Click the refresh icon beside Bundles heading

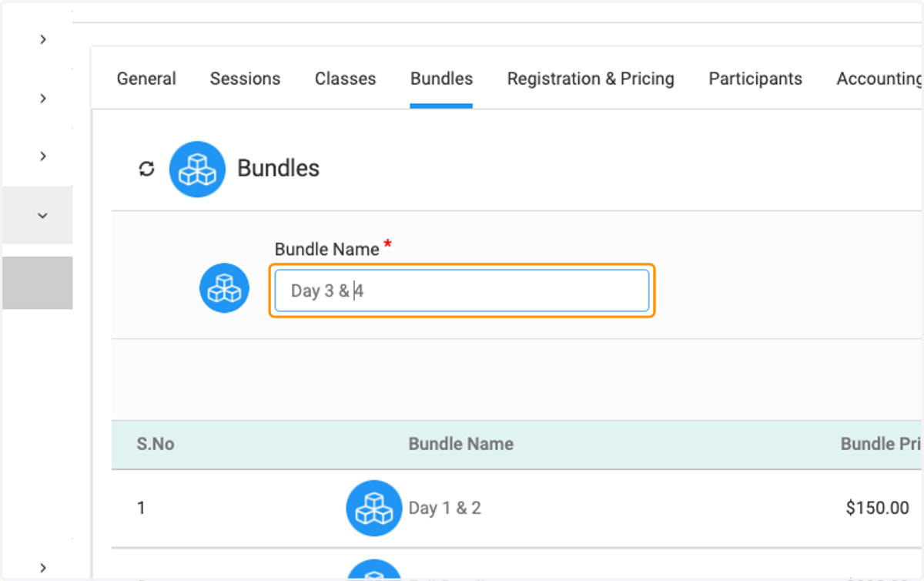[x=146, y=169]
